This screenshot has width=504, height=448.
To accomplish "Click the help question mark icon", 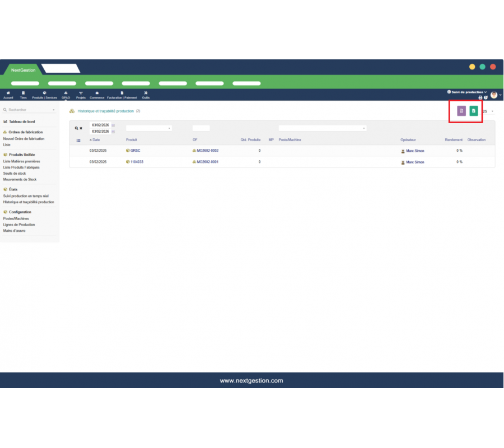I will point(486,97).
